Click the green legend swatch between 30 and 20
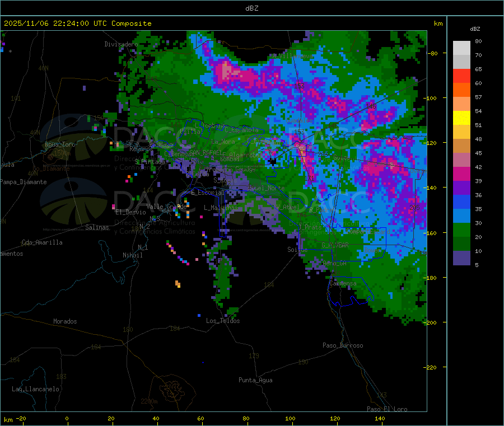This screenshot has width=504, height=426. tap(461, 230)
